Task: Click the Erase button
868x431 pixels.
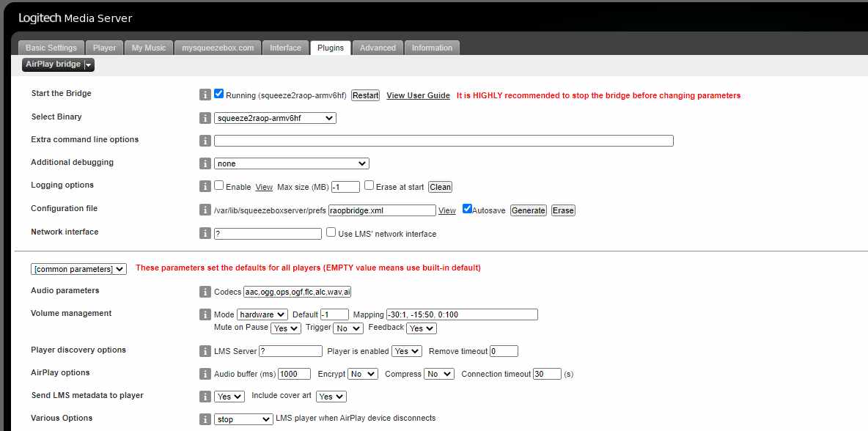Action: click(563, 210)
